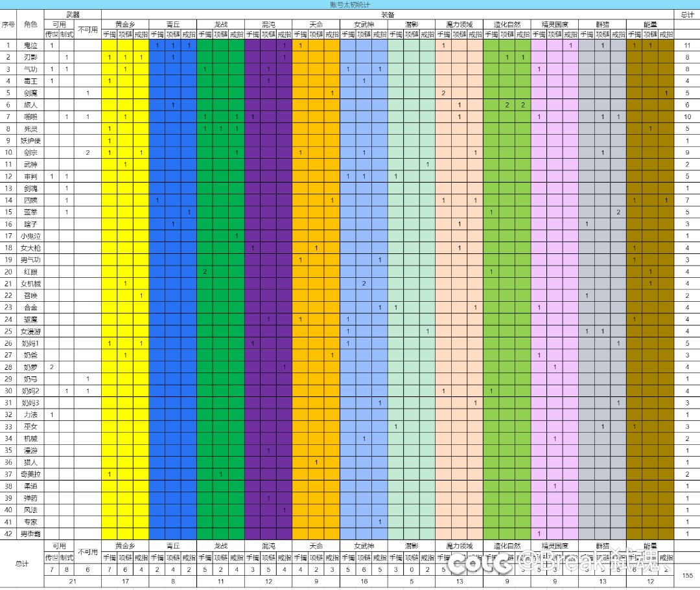This screenshot has width=700, height=590.
Task: Click the 奶妈3 character cell
Action: [x=30, y=403]
